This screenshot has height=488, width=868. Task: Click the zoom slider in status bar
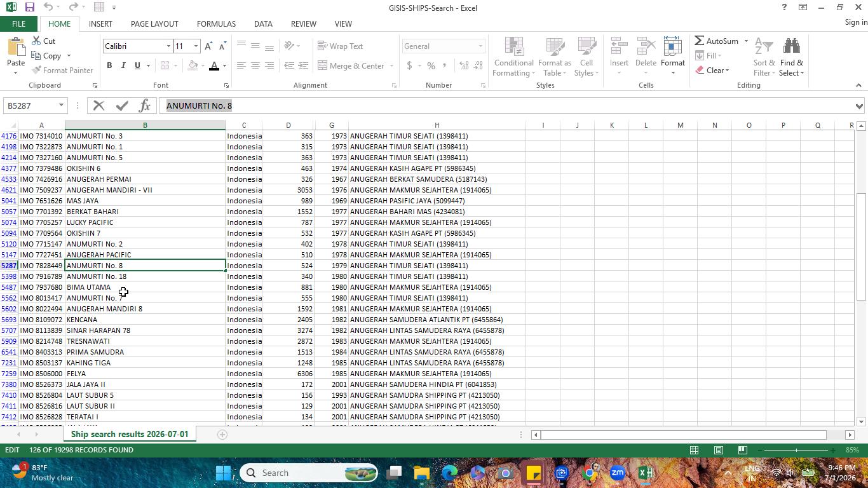[796, 450]
